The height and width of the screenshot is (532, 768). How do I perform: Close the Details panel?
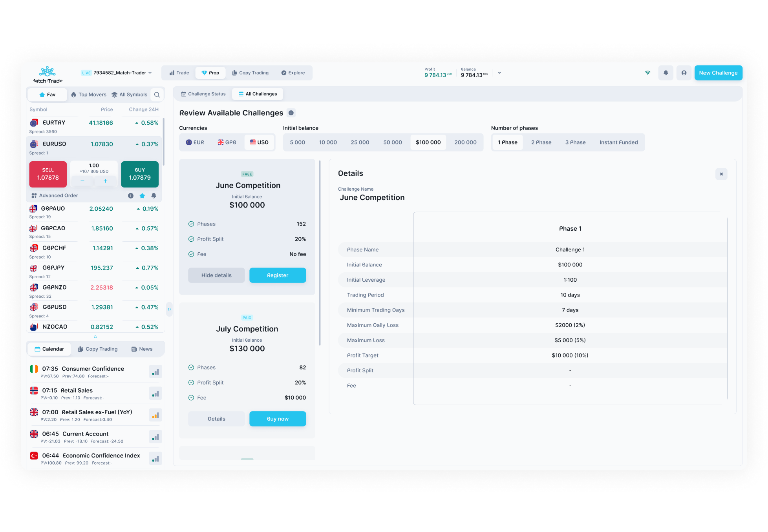click(721, 174)
